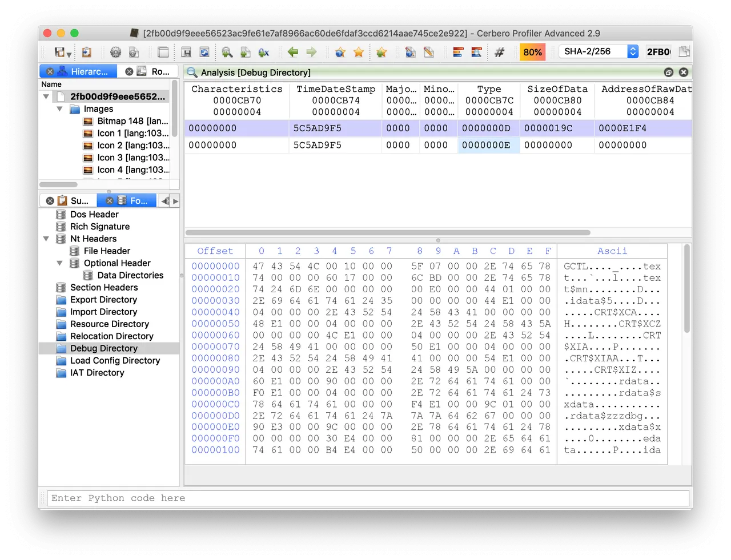The height and width of the screenshot is (560, 731).
Task: Collapse the Nt Headers node
Action: click(47, 239)
